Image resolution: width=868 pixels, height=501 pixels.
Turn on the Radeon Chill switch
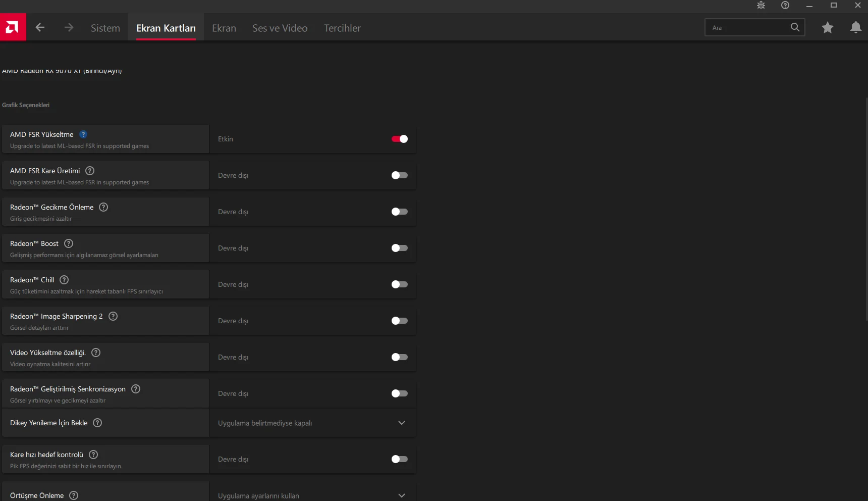click(x=400, y=284)
